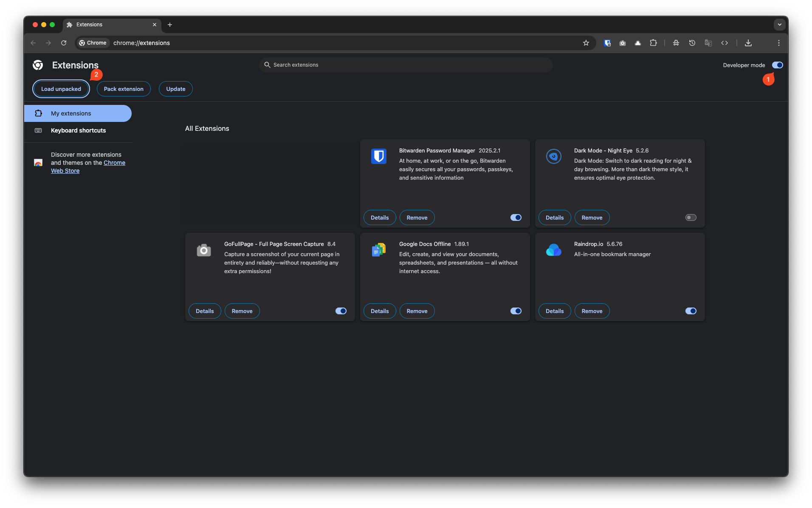Click the Bitwarden icon in the browser toolbar

[607, 43]
